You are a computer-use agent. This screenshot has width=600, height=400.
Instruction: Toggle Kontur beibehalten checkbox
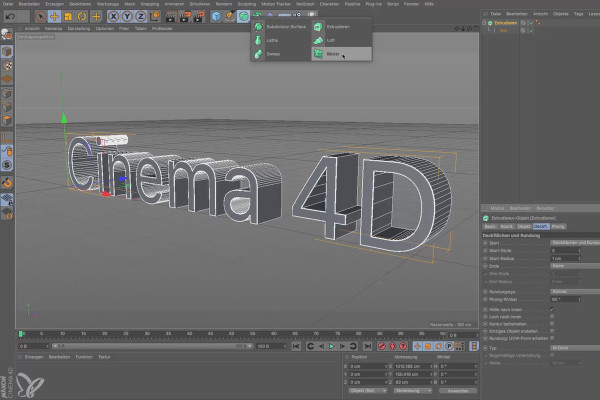[552, 324]
